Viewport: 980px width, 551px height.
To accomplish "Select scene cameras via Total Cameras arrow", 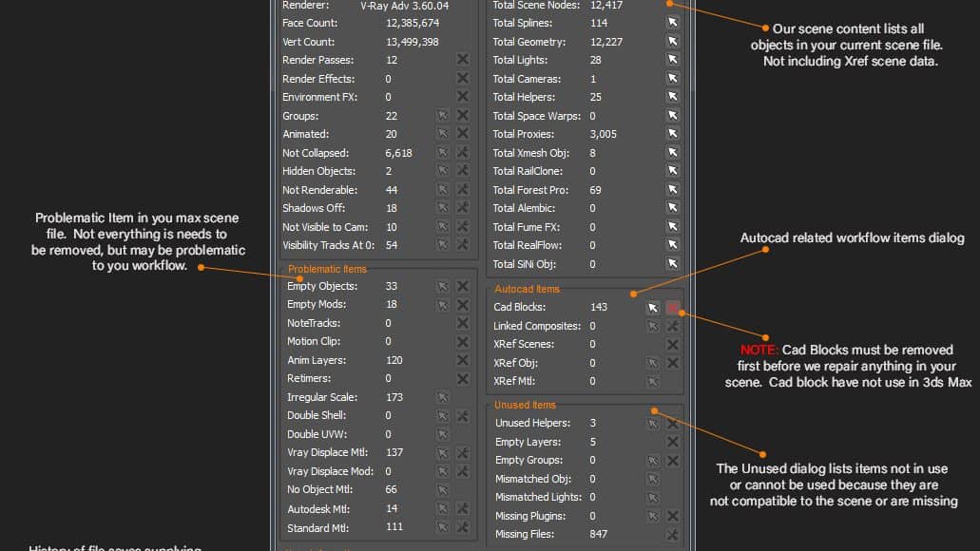I will coord(673,79).
